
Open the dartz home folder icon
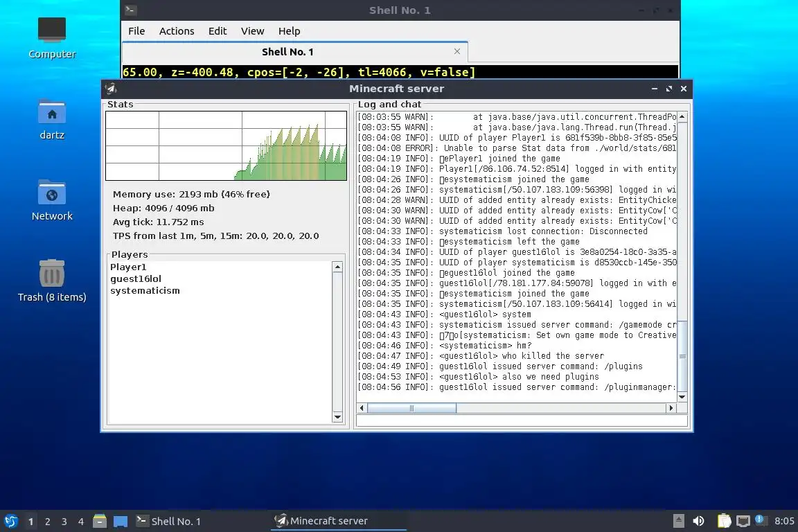click(52, 119)
